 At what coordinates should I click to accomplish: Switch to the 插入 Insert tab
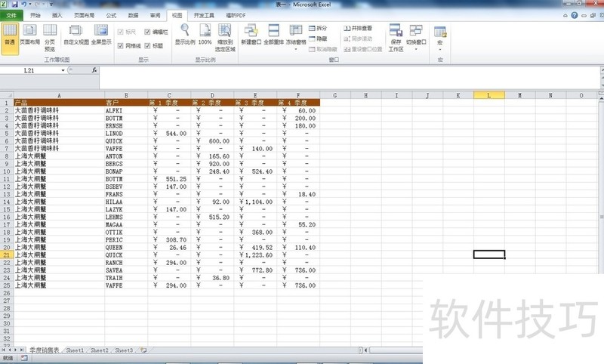point(57,15)
